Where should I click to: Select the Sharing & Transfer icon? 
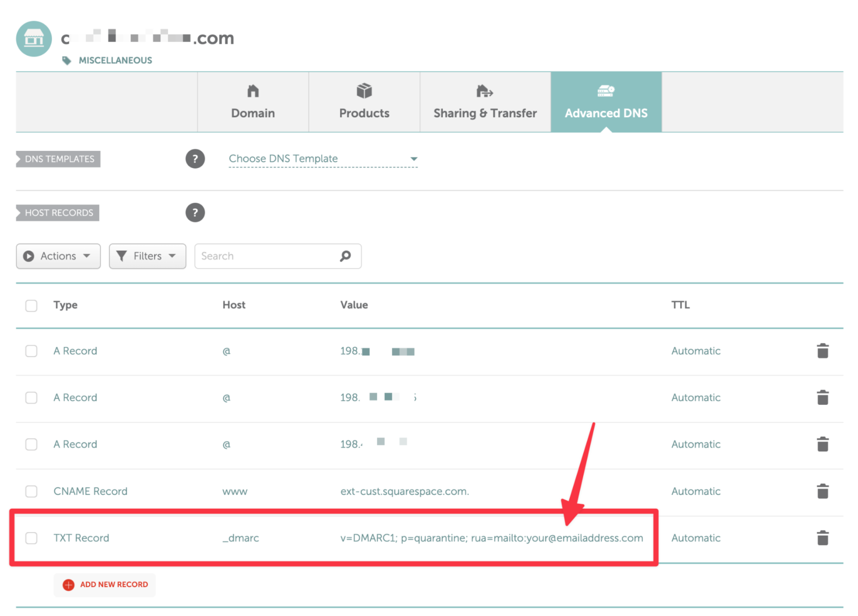(484, 90)
